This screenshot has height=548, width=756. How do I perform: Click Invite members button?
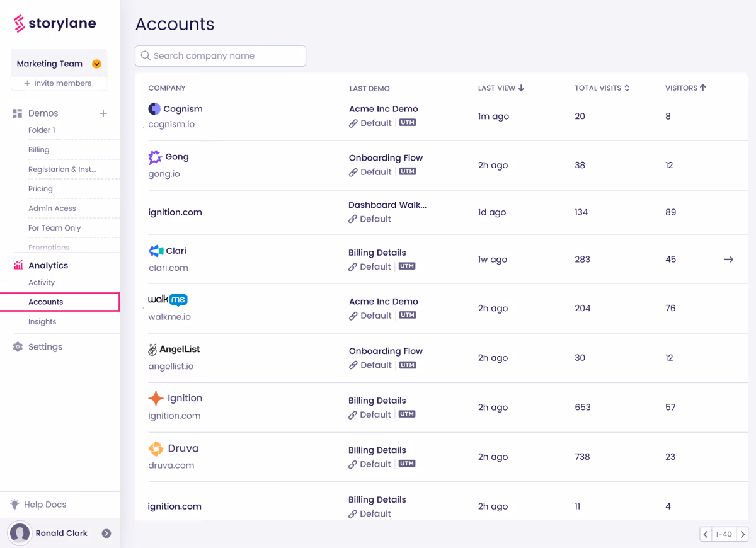coord(58,83)
